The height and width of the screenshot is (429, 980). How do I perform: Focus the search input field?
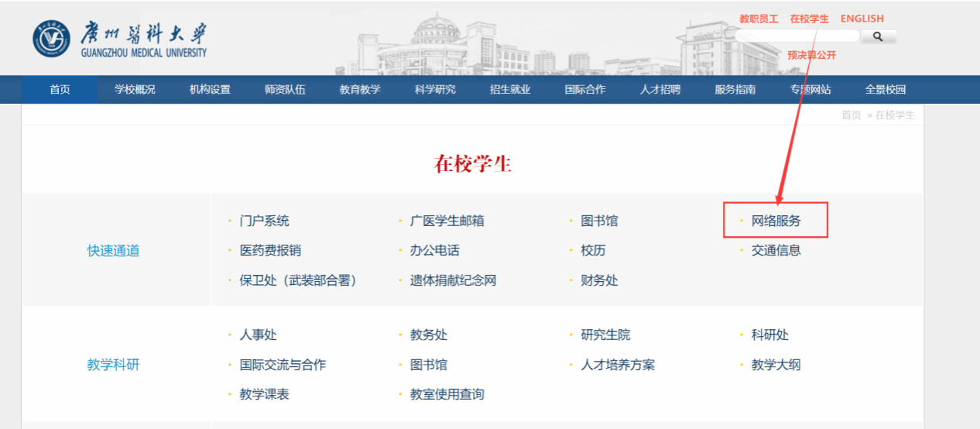coord(797,36)
